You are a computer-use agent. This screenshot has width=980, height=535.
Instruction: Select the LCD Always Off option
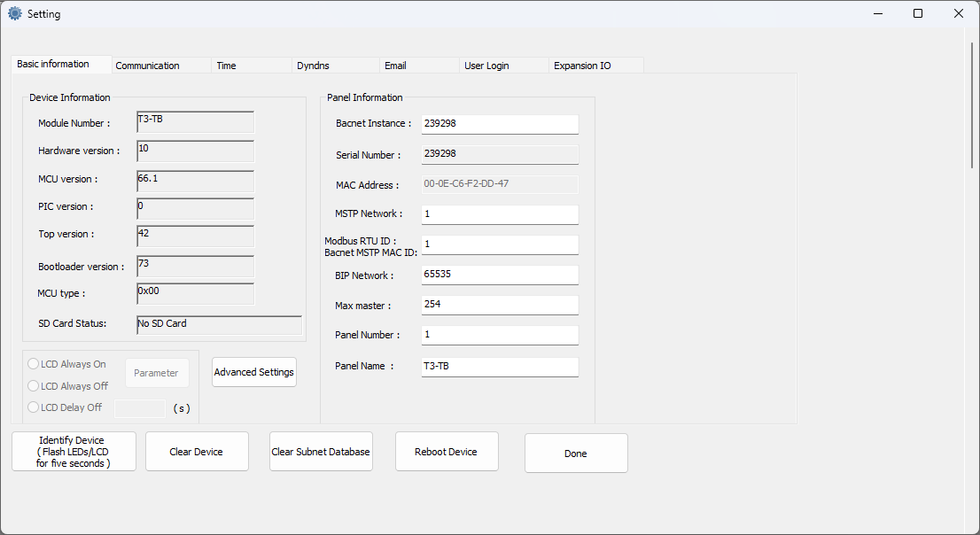click(35, 386)
